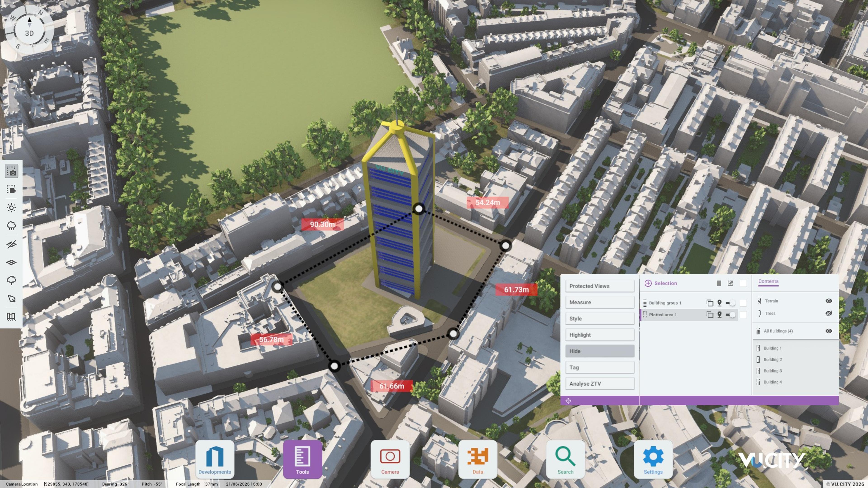
Task: Open the Data menu
Action: pyautogui.click(x=478, y=459)
